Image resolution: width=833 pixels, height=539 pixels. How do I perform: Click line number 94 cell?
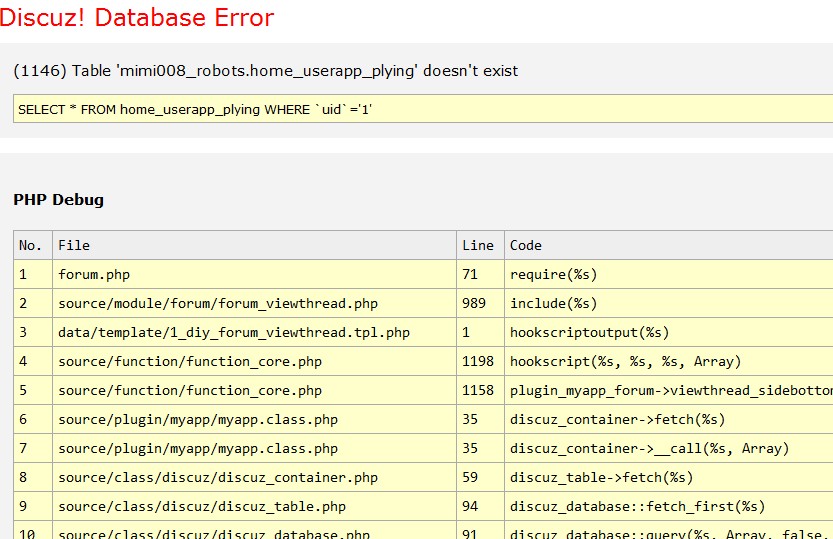[x=480, y=506]
